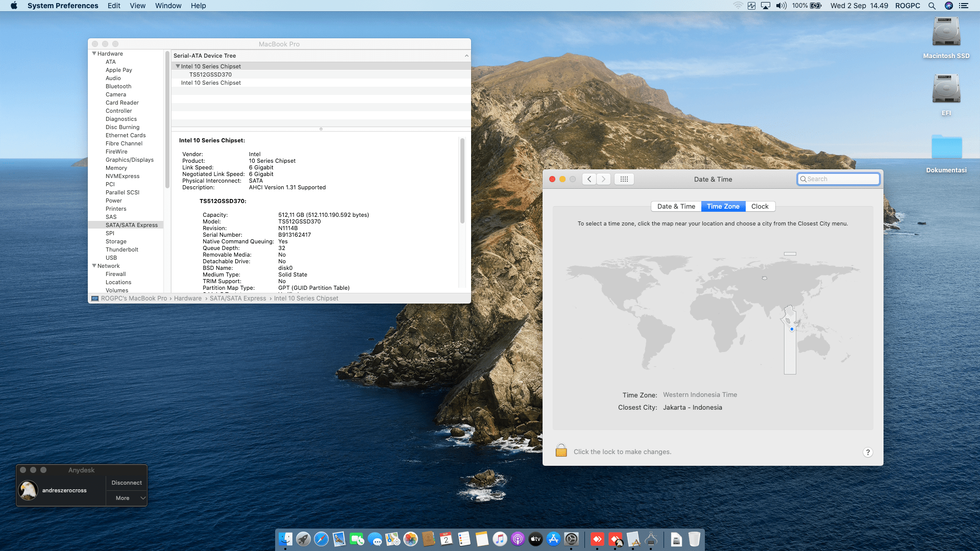This screenshot has width=980, height=551.
Task: Click the sidebar scrollbar in System Information
Action: pyautogui.click(x=167, y=120)
